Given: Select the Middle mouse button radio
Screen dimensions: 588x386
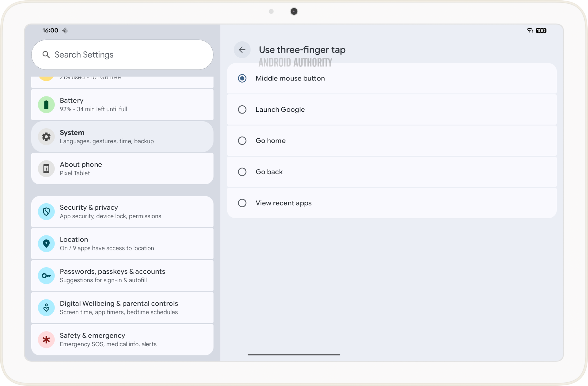Looking at the screenshot, I should [x=242, y=78].
